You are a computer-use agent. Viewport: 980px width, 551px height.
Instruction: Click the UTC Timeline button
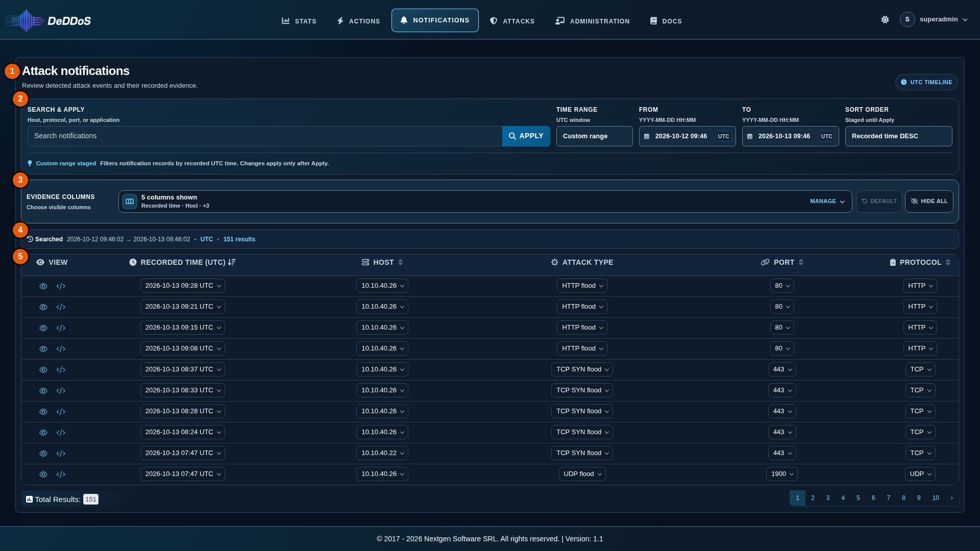point(926,82)
